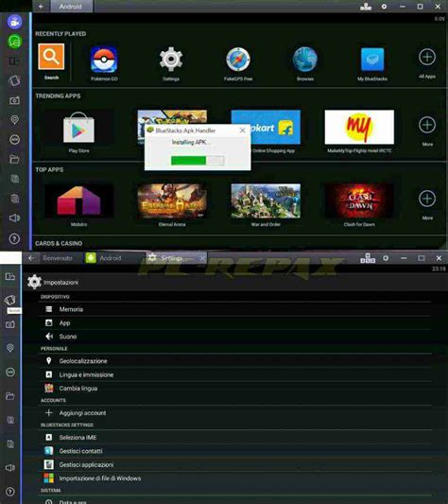
Task: Click More in the Top Apps row
Action: click(427, 199)
